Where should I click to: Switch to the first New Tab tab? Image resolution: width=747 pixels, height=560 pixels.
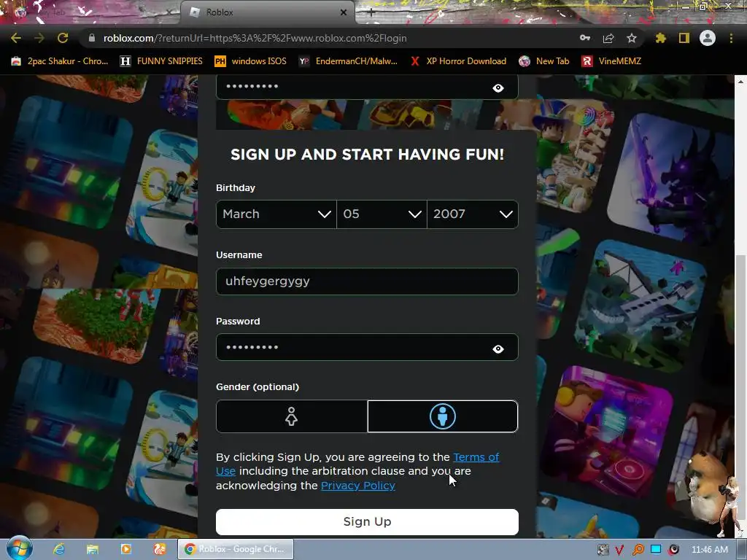[90, 12]
